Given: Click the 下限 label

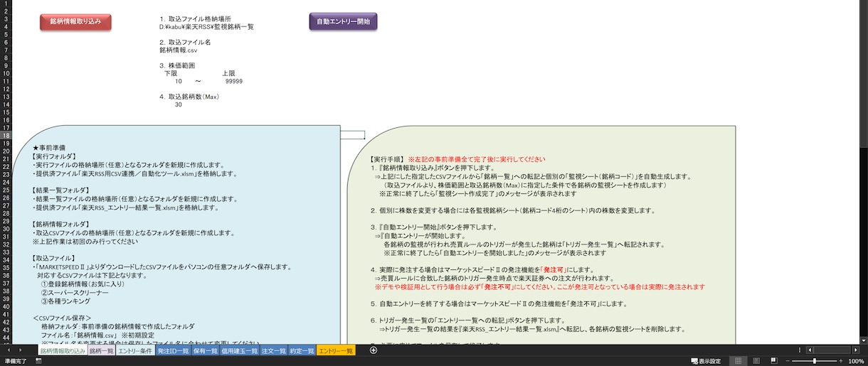Looking at the screenshot, I should click(x=171, y=73).
